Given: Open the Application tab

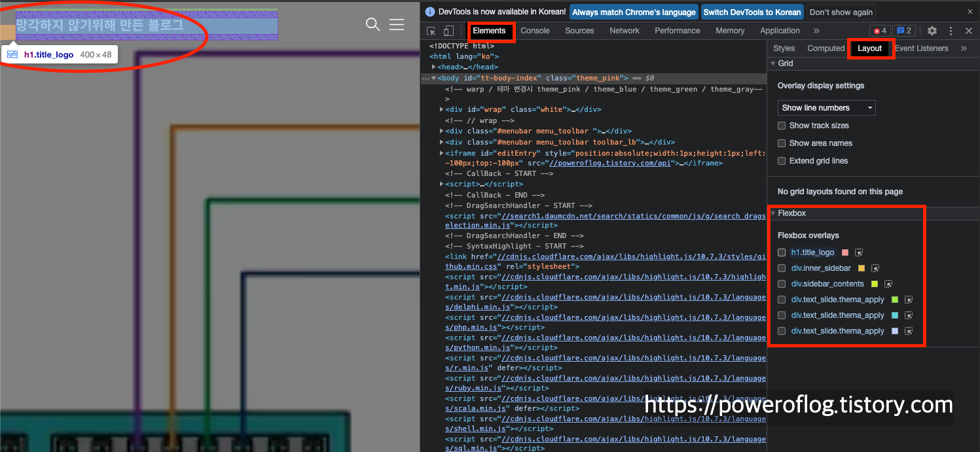Looking at the screenshot, I should 780,31.
